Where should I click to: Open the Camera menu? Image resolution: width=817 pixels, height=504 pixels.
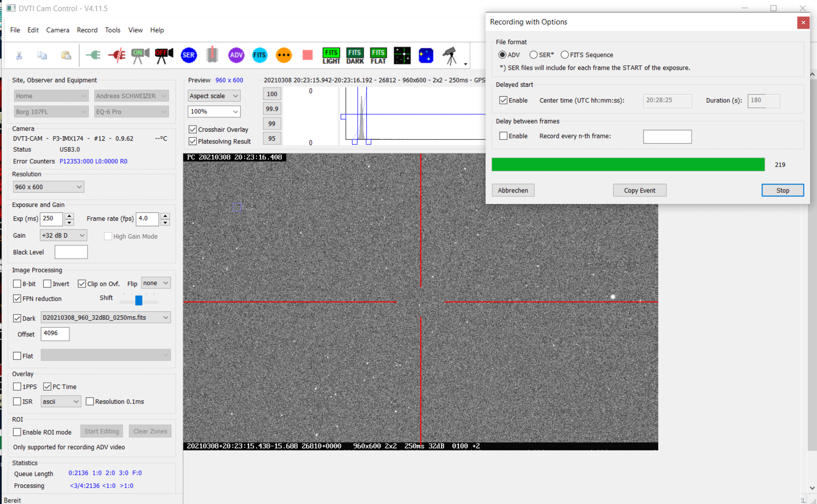click(58, 30)
